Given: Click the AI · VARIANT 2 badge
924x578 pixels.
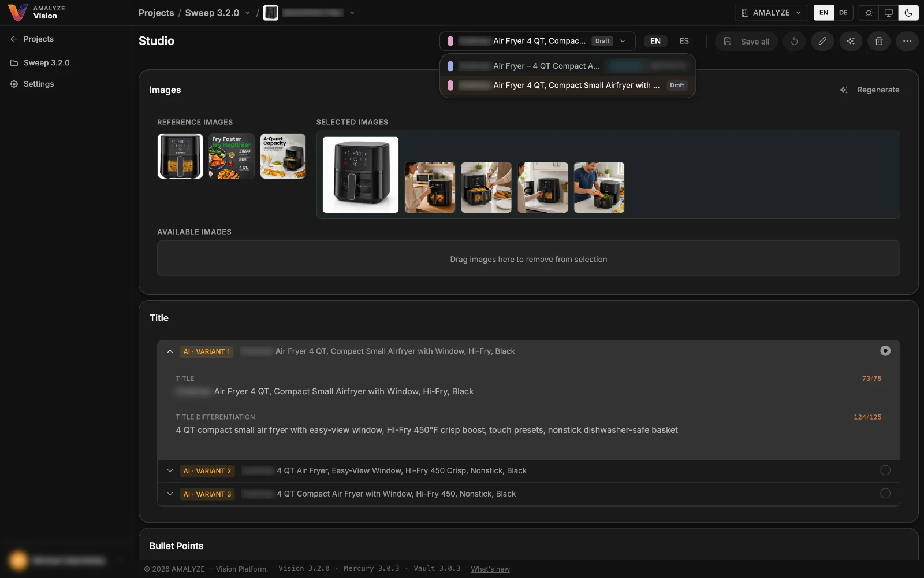Looking at the screenshot, I should pyautogui.click(x=207, y=471).
